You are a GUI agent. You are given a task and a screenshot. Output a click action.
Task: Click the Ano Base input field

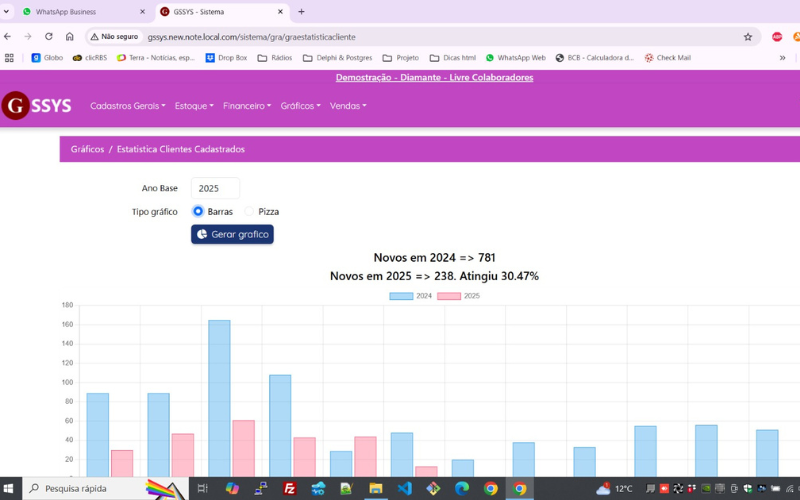click(x=215, y=188)
